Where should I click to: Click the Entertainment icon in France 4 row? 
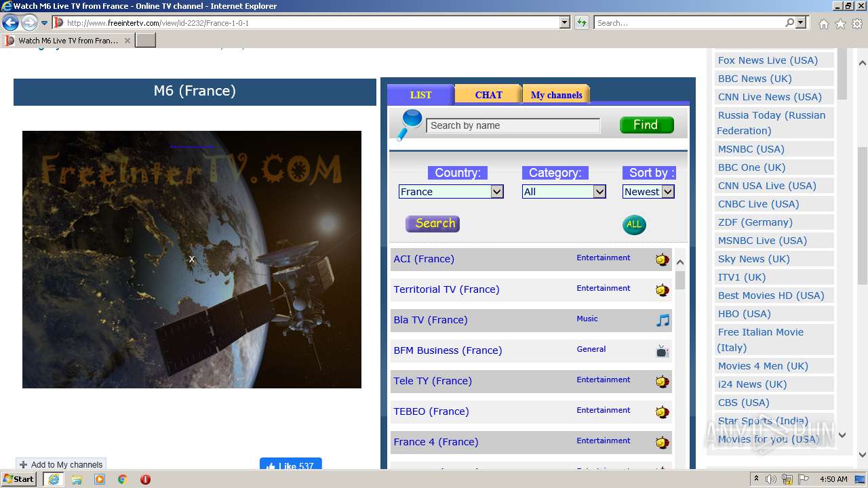[663, 442]
